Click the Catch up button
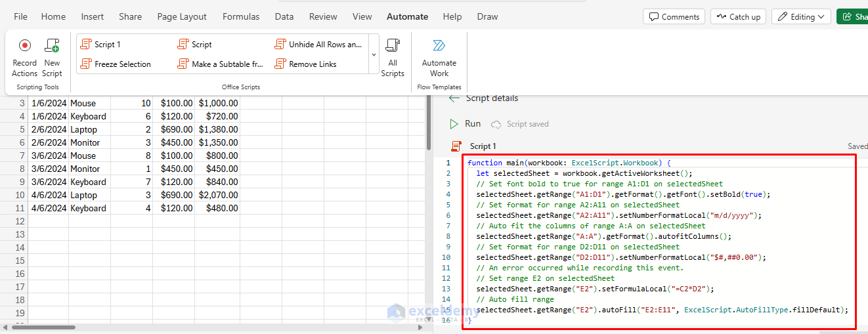Viewport: 868px width, 334px height. 738,17
